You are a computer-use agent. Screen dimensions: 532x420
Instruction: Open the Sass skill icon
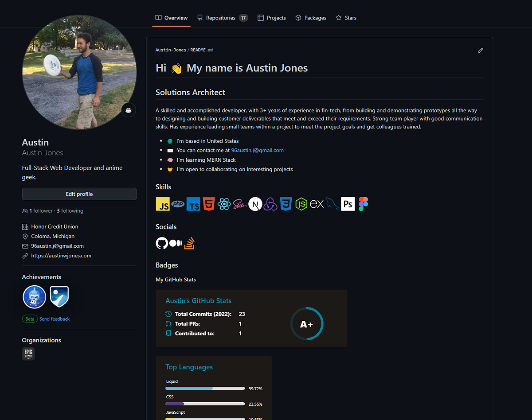(240, 204)
